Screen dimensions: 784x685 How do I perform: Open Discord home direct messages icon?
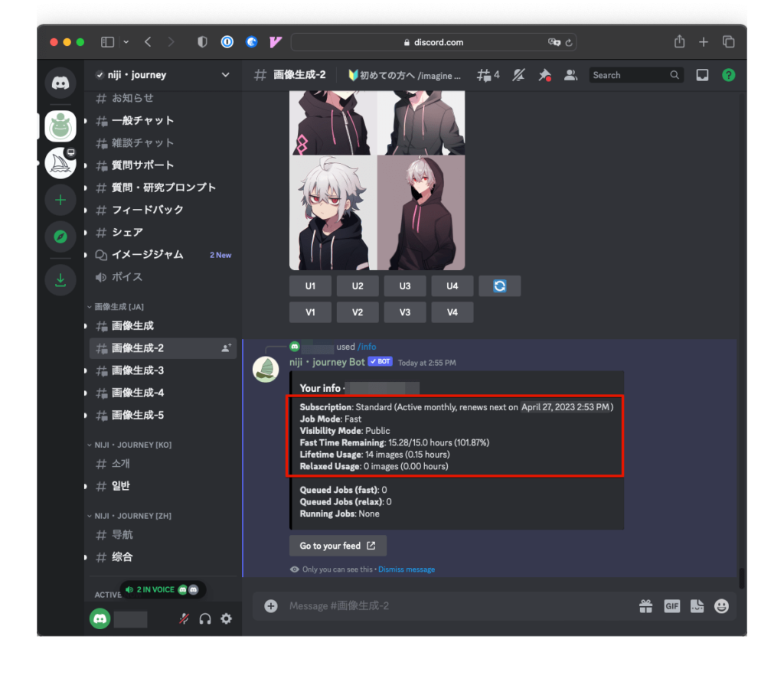(60, 83)
